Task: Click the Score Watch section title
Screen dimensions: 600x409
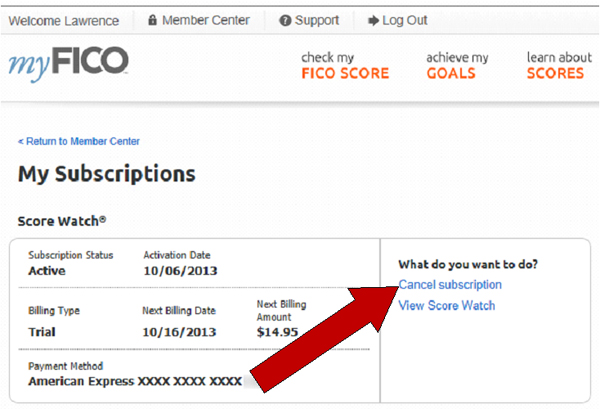Action: [62, 219]
